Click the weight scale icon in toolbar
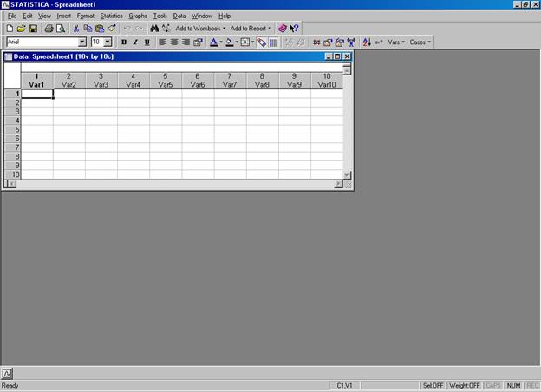Viewport: 541px width, 392px height. pyautogui.click(x=351, y=42)
